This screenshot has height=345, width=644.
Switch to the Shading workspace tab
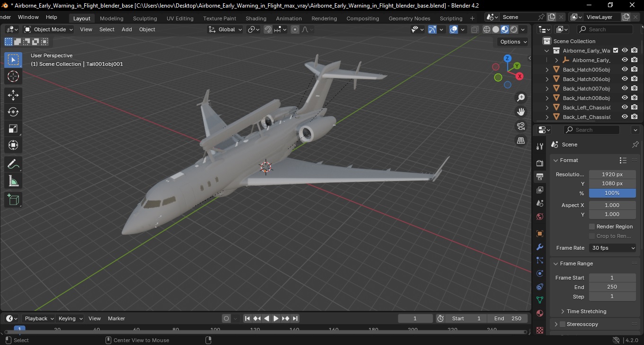[x=256, y=18]
